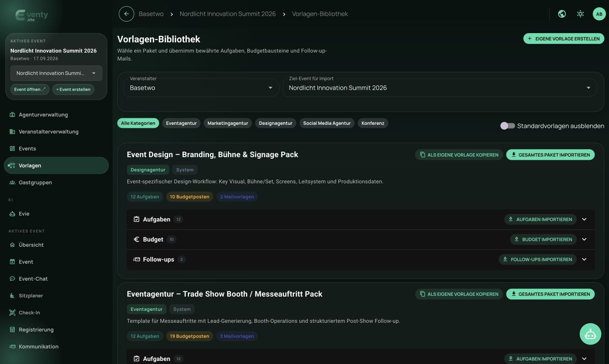Open the globe language icon
The width and height of the screenshot is (609, 364).
tap(562, 14)
